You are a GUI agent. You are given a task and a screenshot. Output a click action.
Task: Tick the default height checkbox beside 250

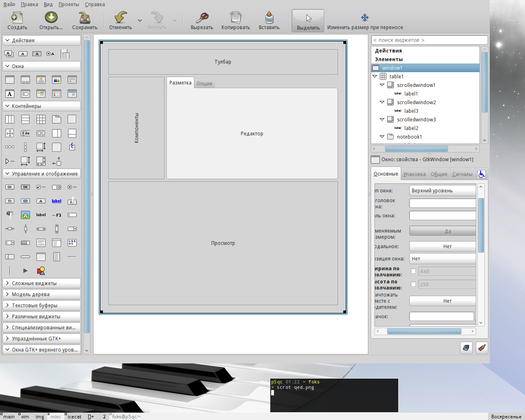413,284
